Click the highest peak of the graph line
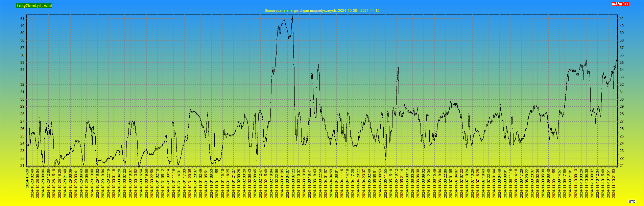 (292, 16)
